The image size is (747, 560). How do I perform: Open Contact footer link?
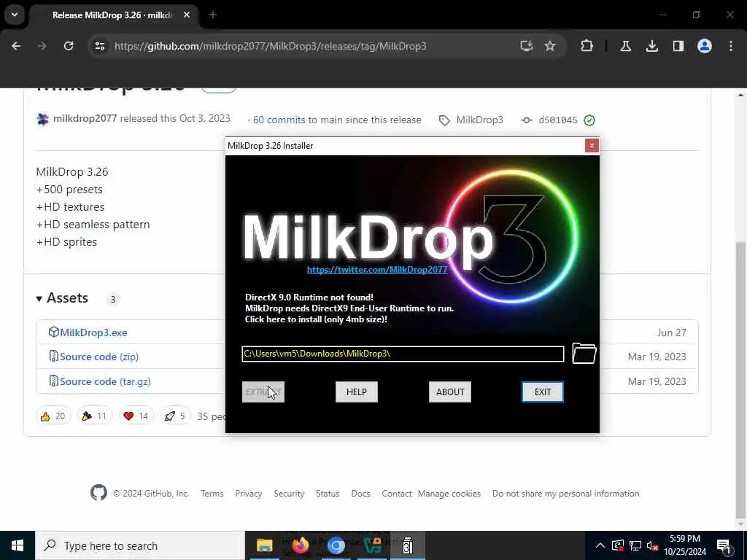point(396,494)
